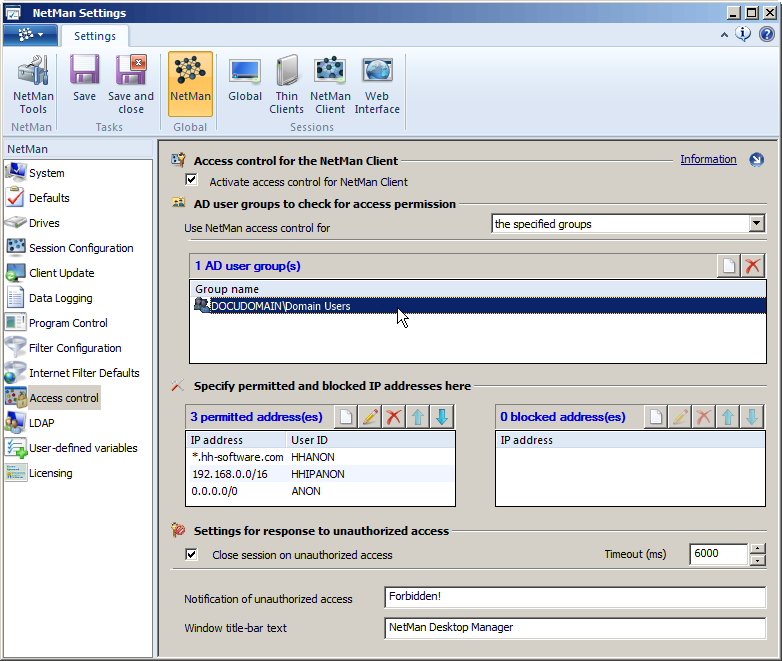
Task: Select the NetMan global settings icon
Action: pyautogui.click(x=190, y=84)
